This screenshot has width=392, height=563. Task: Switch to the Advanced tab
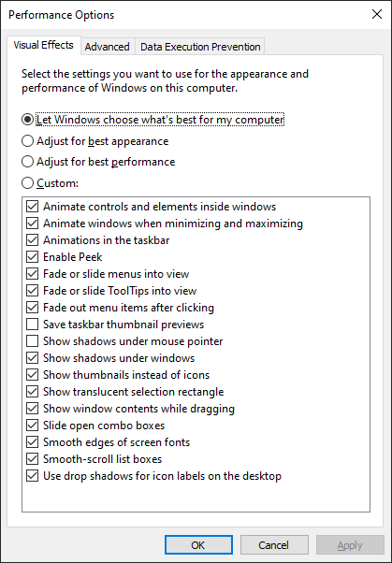pyautogui.click(x=108, y=47)
